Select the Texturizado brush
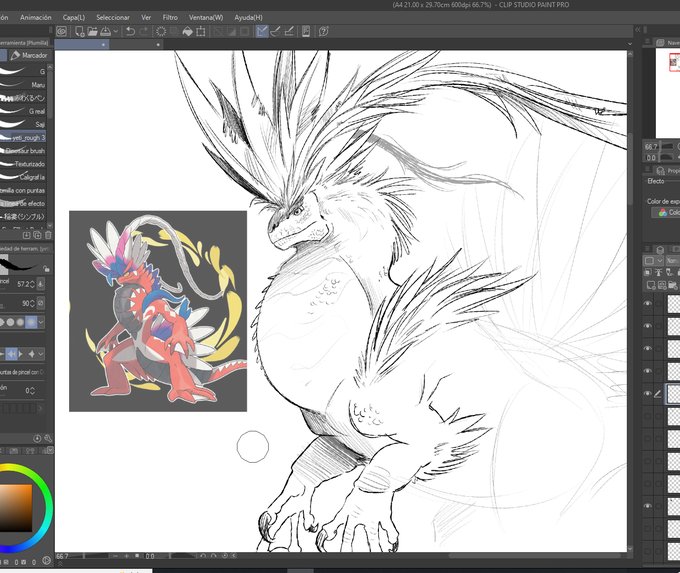This screenshot has height=573, width=680. click(x=23, y=164)
